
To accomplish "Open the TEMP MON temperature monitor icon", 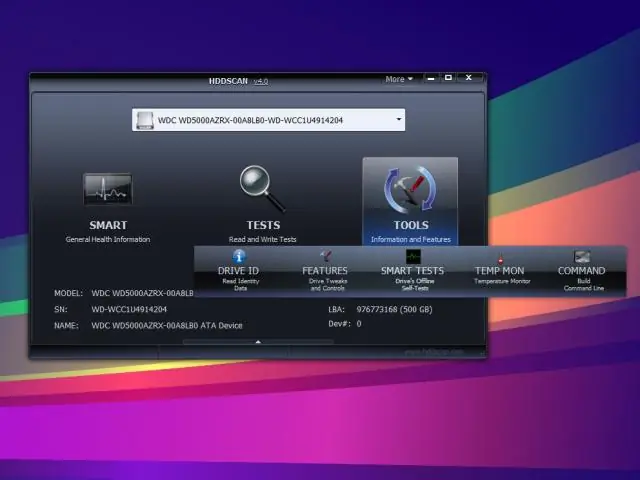I will click(x=499, y=258).
